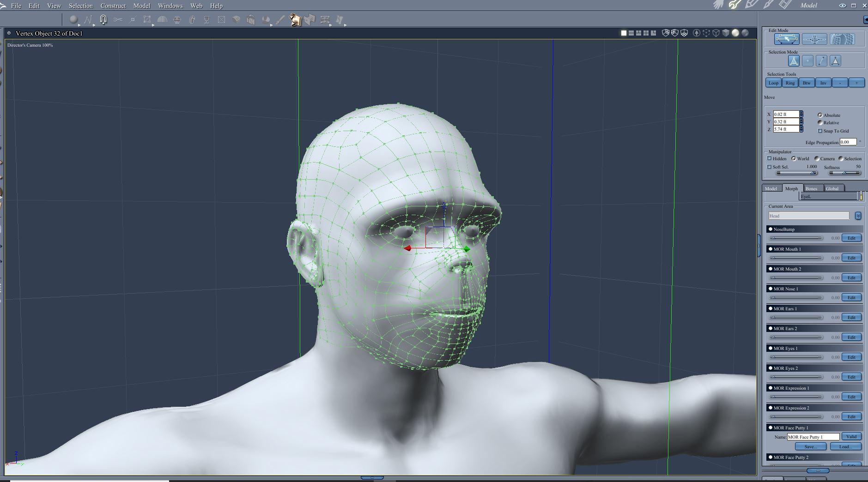Expand the polyline tool flyout arrow
This screenshot has height=482, width=868.
pyautogui.click(x=94, y=25)
